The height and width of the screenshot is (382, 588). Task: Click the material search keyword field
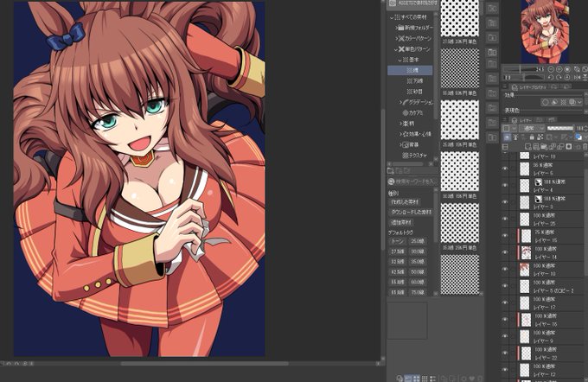[x=416, y=181]
